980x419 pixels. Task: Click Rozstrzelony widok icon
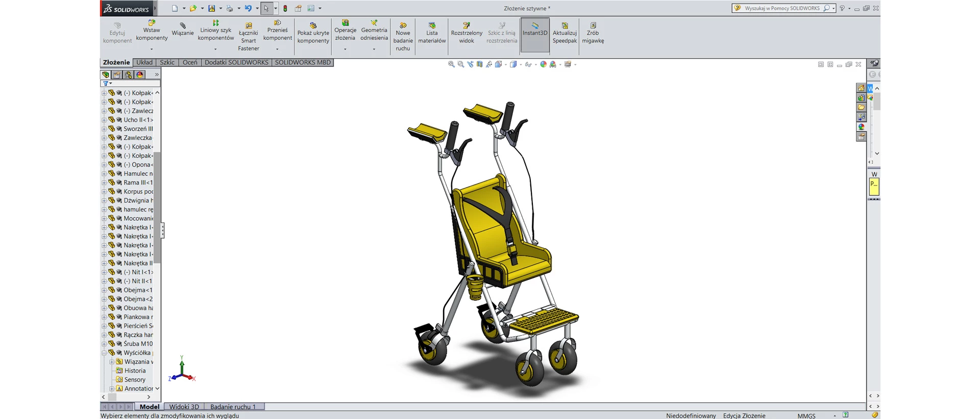[467, 26]
